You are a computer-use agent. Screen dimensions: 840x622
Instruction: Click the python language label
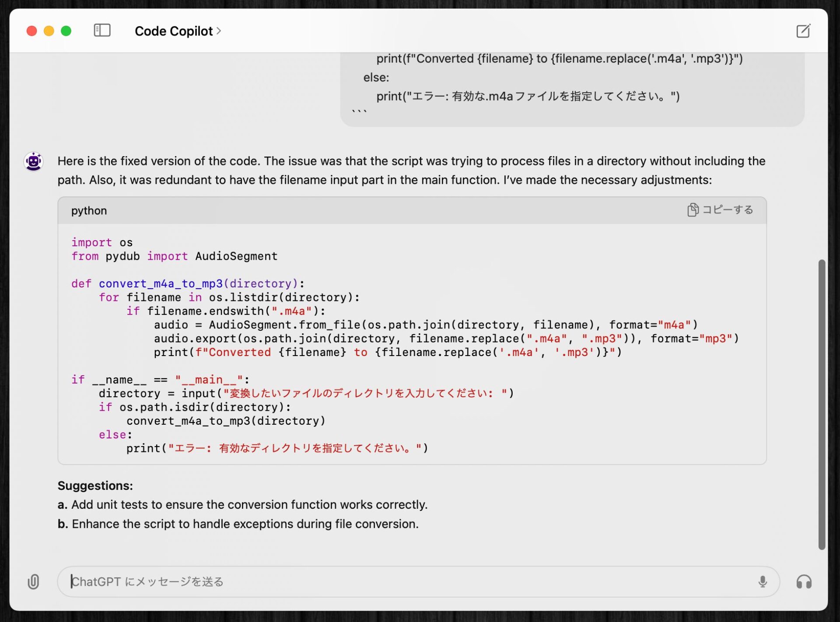[x=89, y=210]
